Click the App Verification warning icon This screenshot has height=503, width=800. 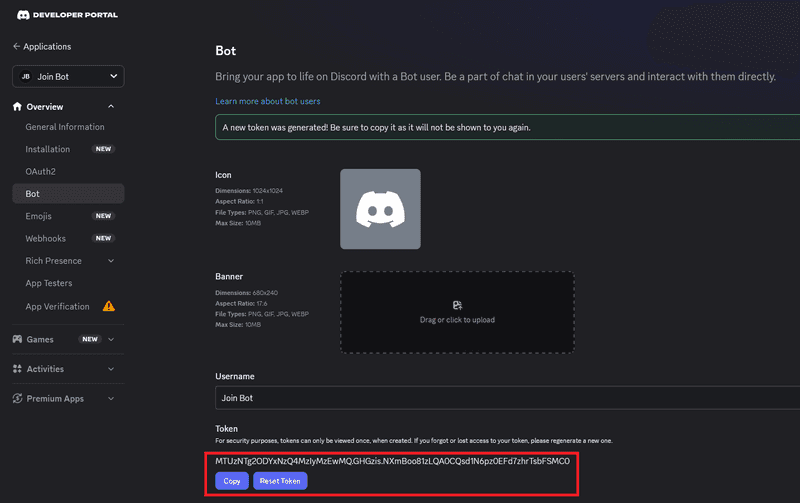point(109,306)
